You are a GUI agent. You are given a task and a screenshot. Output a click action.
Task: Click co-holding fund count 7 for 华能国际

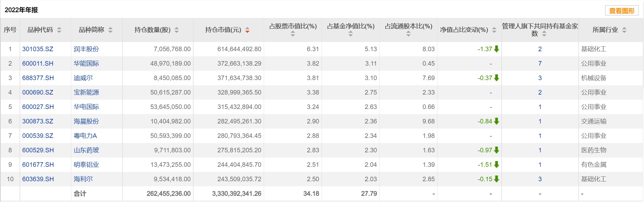click(x=540, y=64)
